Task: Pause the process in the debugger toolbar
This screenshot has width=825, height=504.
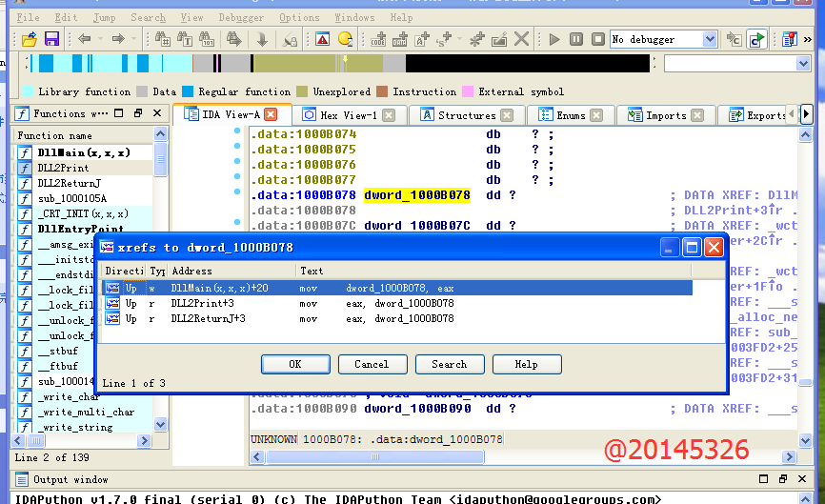Action: (575, 39)
